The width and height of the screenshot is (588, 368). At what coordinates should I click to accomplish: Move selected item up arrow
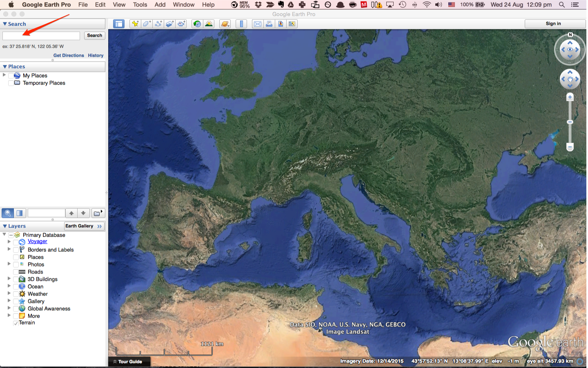tap(71, 213)
